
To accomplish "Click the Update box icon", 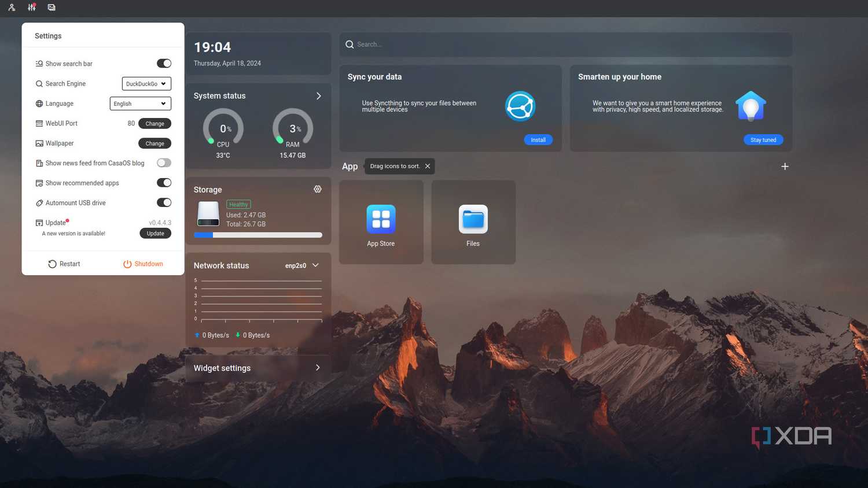I will 39,223.
